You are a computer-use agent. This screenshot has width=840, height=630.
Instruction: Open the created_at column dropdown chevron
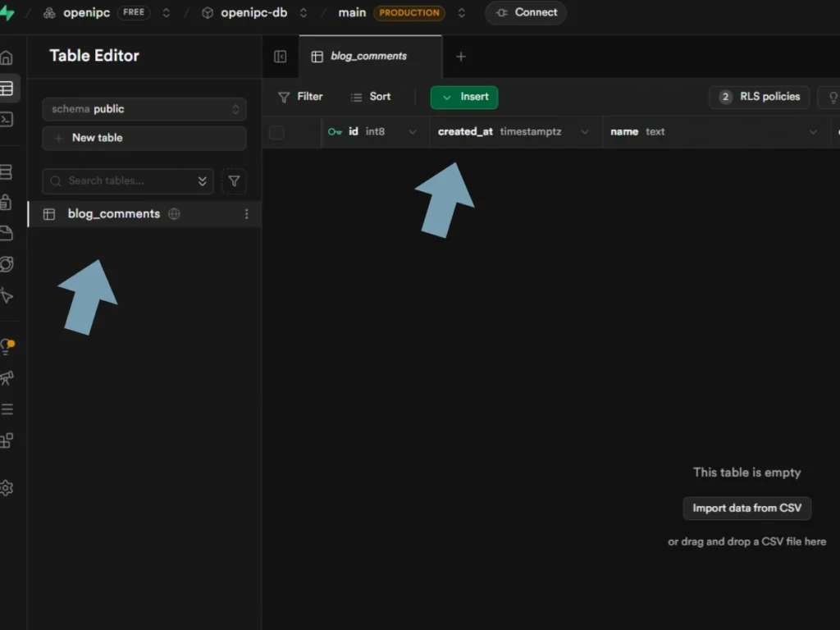point(585,132)
